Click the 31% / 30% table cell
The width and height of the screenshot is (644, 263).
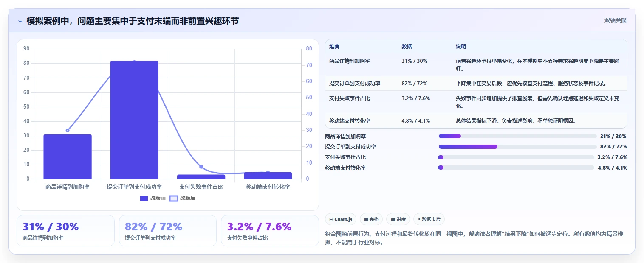click(x=414, y=61)
